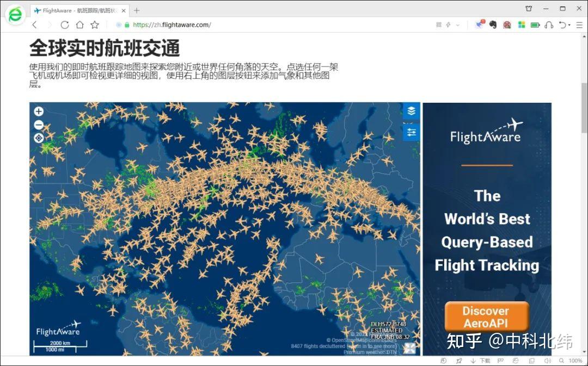Reload the FlightAware page
This screenshot has width=588, height=366.
tap(64, 24)
